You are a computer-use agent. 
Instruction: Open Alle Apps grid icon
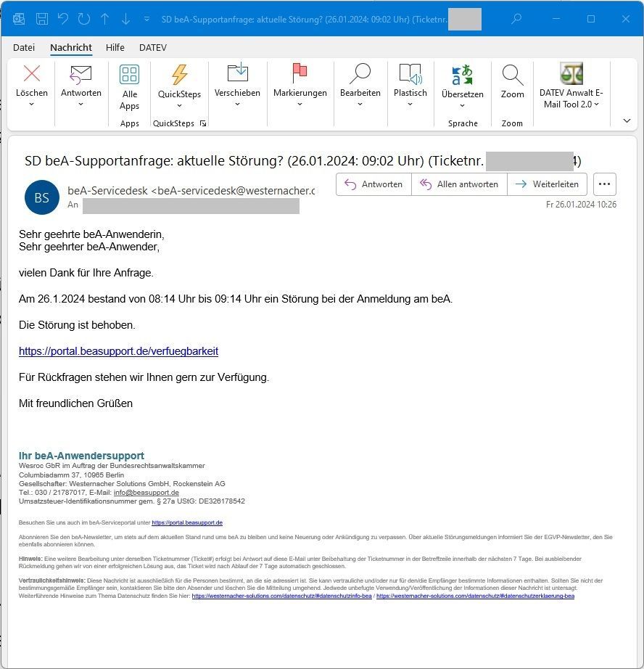coord(129,74)
